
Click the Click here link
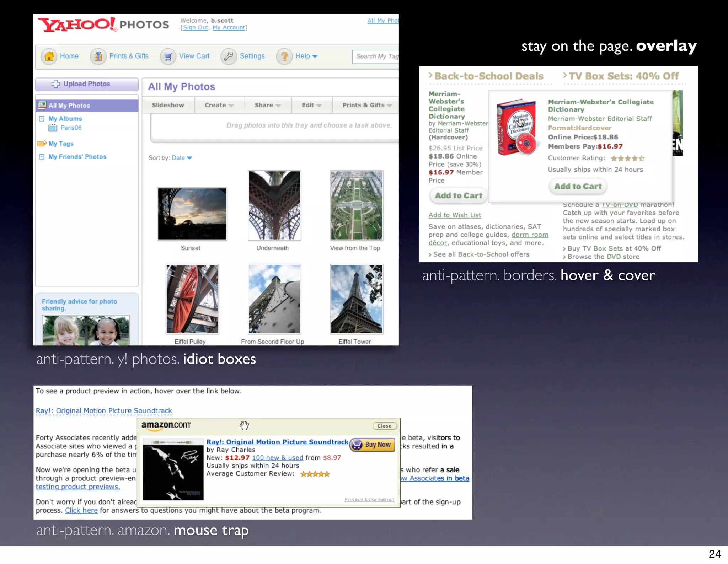click(x=81, y=510)
